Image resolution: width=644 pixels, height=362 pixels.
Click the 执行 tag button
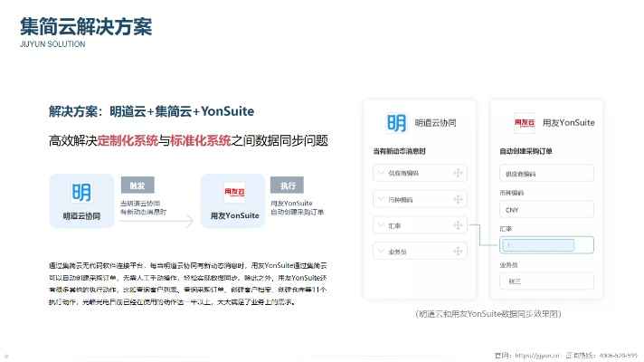(287, 186)
